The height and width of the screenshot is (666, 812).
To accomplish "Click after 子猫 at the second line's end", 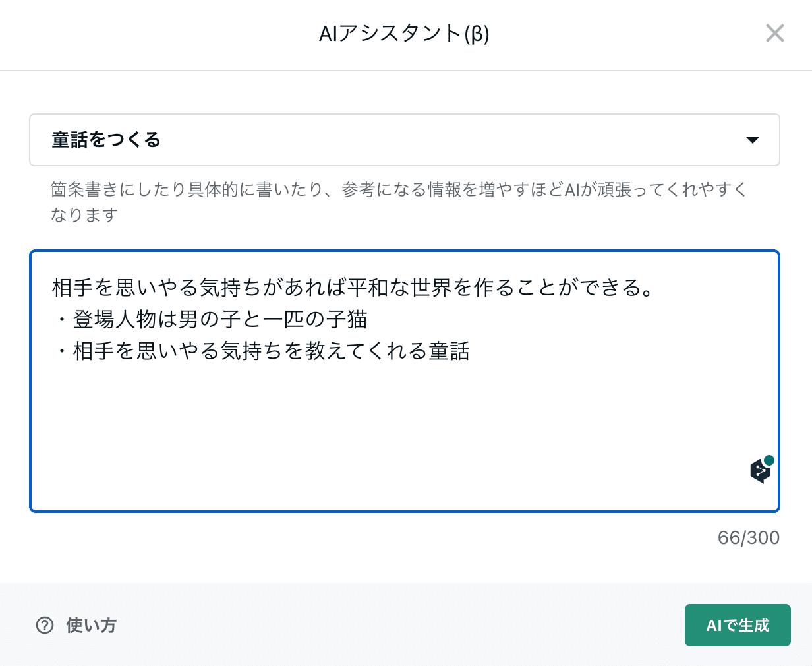I will tap(367, 319).
